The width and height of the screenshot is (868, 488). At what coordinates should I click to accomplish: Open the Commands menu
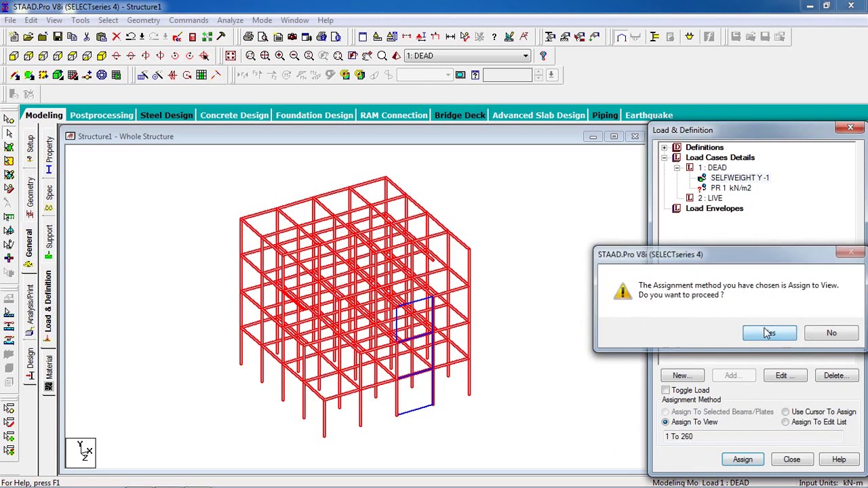pos(189,20)
